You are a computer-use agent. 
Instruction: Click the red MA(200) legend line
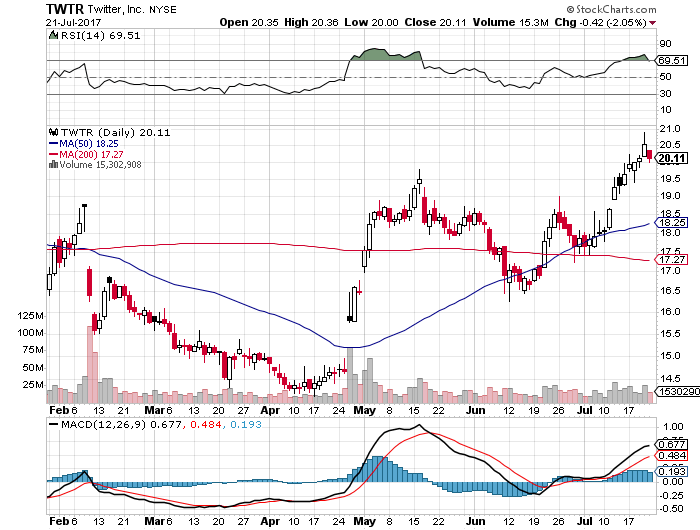[x=53, y=154]
